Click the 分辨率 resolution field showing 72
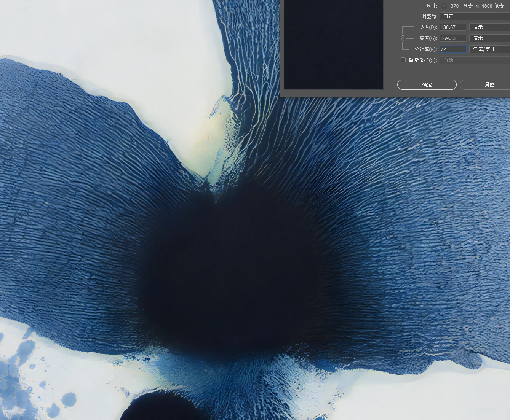Viewport: 510px width, 420px height. 452,49
